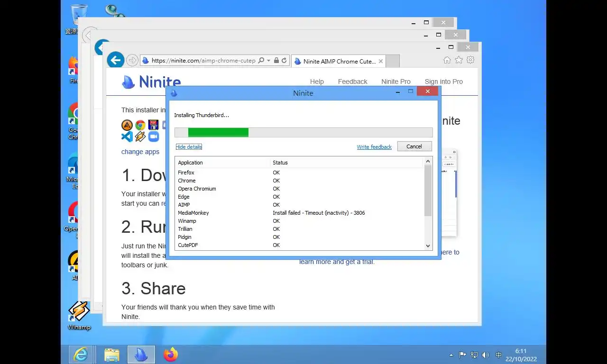Open Help on the Ninite site

pos(317,82)
